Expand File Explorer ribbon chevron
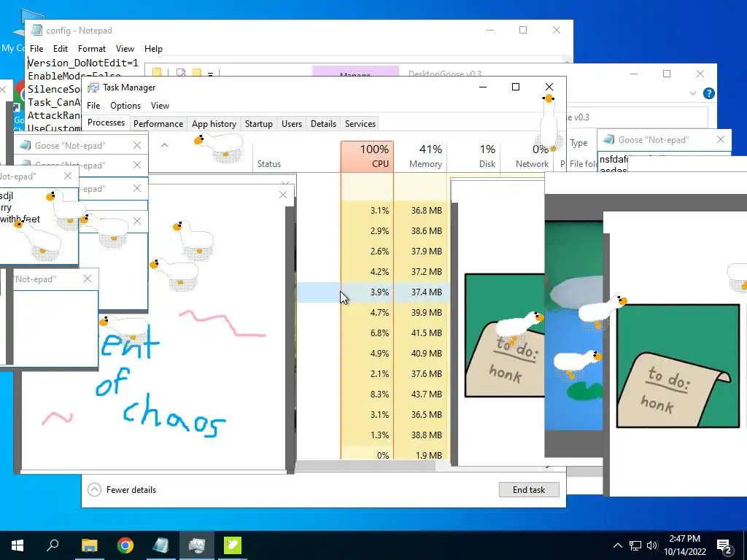Screen dimensions: 747x560 coord(693,94)
